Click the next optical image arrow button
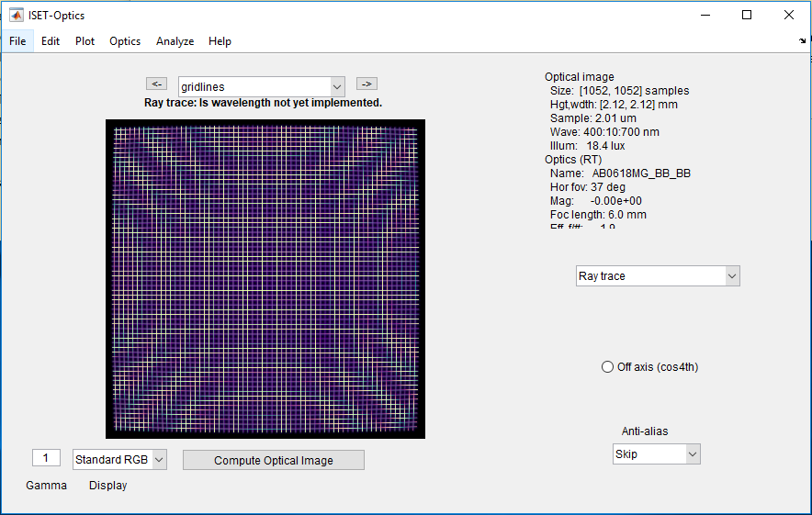812x515 pixels. 367,84
